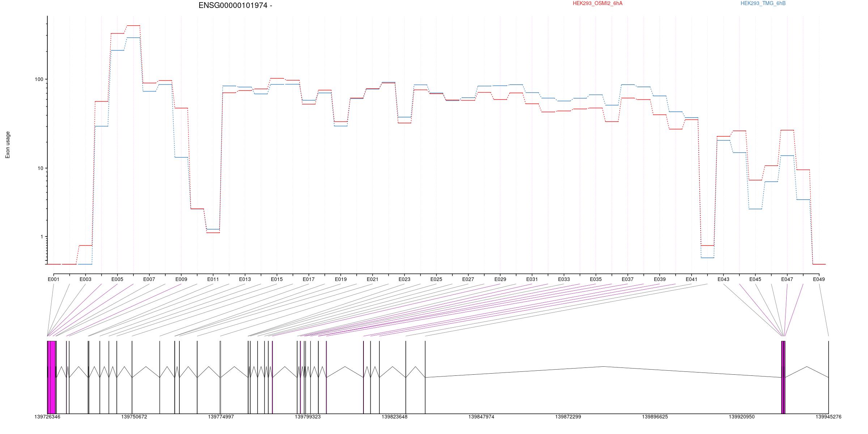Click genomic coordinate 139750672

[134, 417]
